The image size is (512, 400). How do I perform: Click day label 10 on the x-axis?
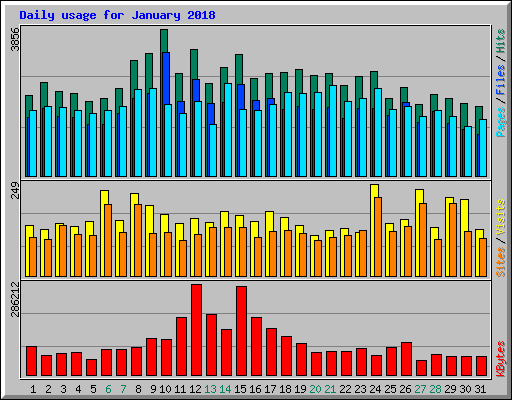pyautogui.click(x=165, y=389)
